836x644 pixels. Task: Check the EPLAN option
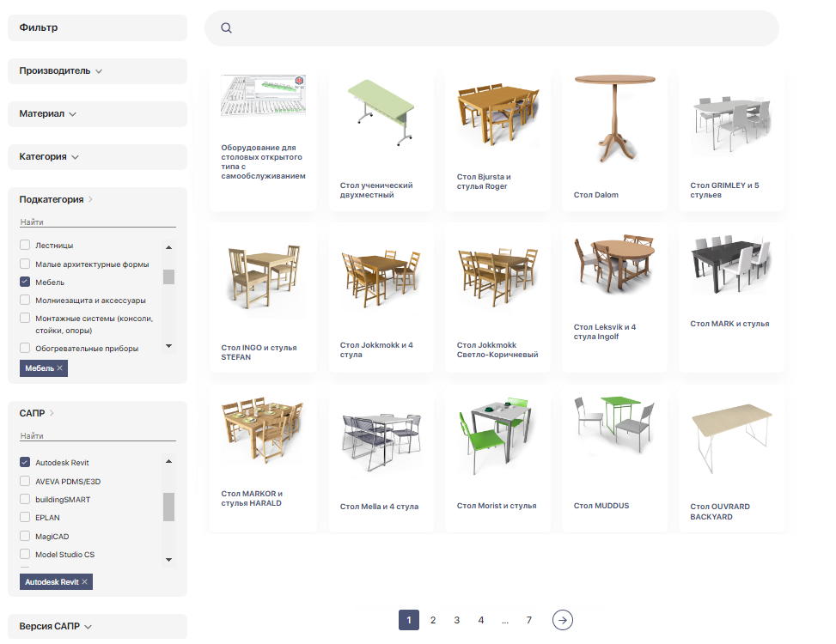coord(25,517)
